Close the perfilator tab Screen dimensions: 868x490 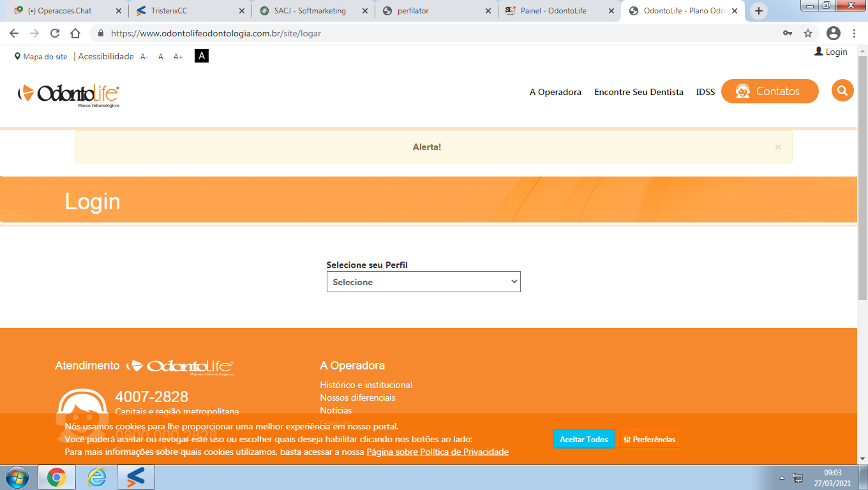coord(488,11)
